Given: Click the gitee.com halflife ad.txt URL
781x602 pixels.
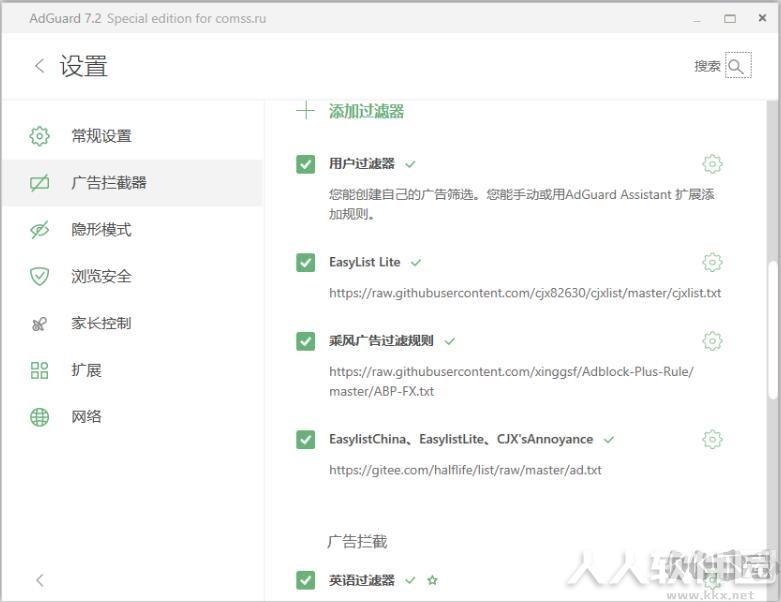Looking at the screenshot, I should 465,470.
